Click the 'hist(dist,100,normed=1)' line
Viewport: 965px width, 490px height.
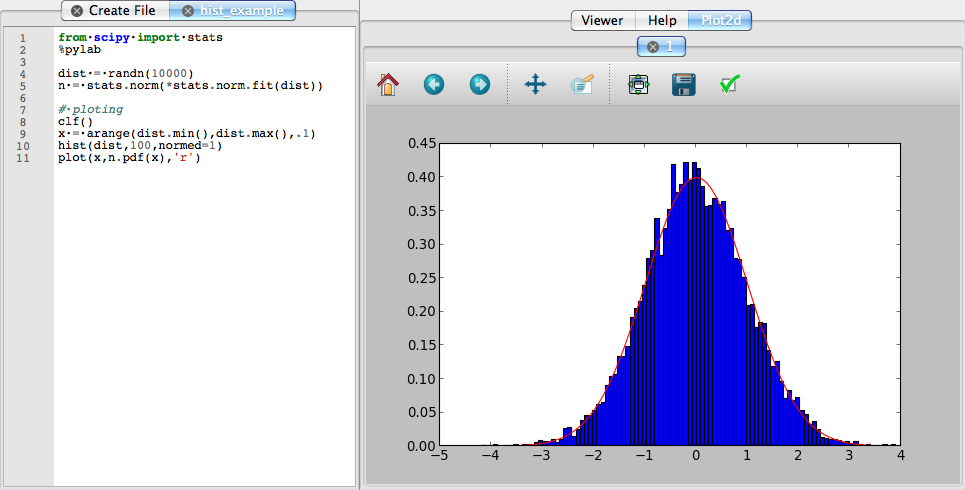pyautogui.click(x=140, y=146)
